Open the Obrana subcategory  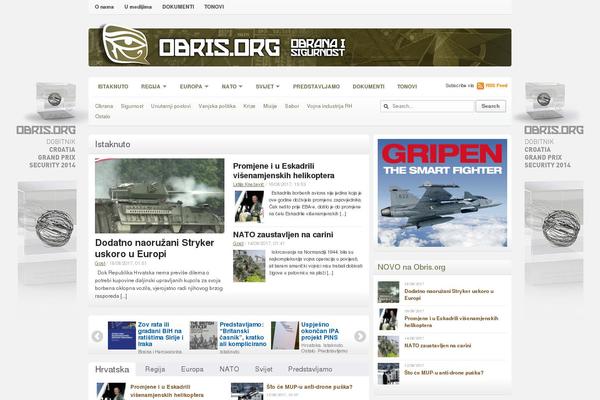(x=104, y=106)
